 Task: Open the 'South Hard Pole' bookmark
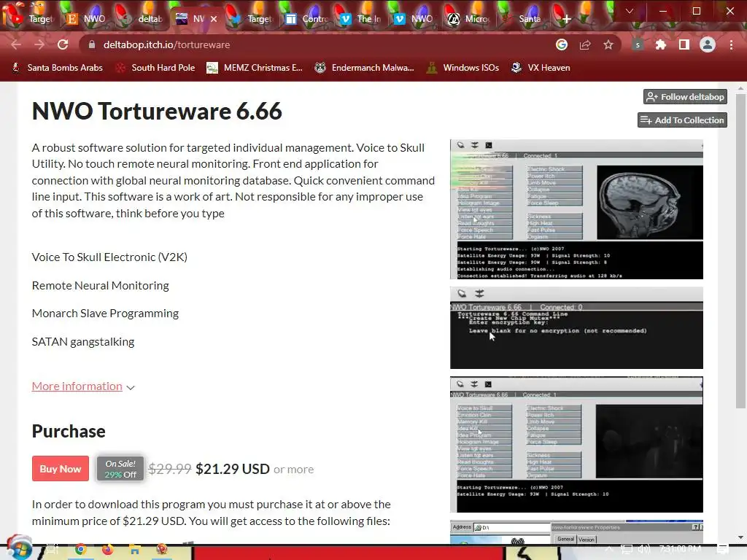156,68
